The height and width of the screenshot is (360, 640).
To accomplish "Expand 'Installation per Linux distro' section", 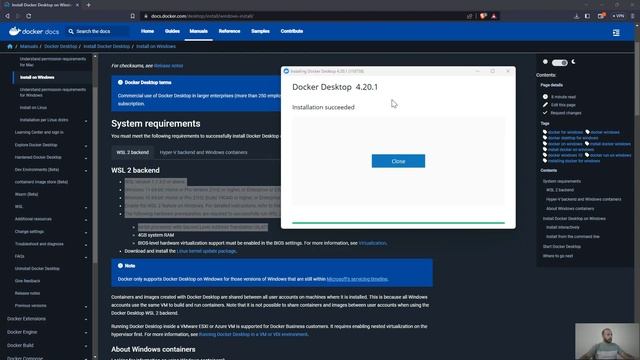I will click(x=86, y=121).
